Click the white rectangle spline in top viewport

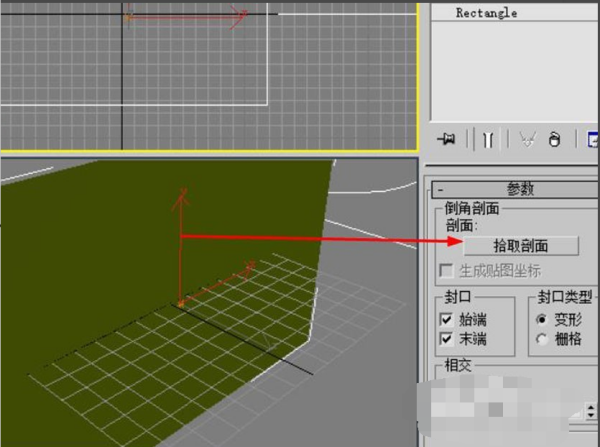point(267,60)
